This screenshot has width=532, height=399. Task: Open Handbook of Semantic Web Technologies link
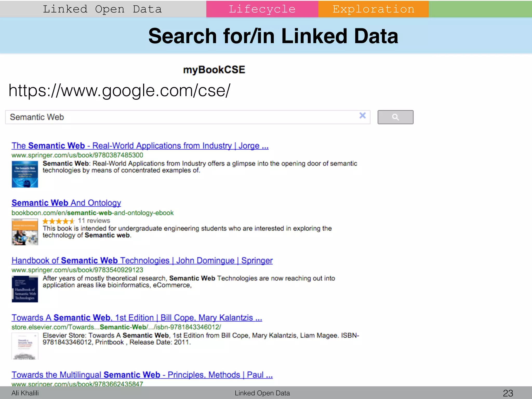tap(142, 261)
